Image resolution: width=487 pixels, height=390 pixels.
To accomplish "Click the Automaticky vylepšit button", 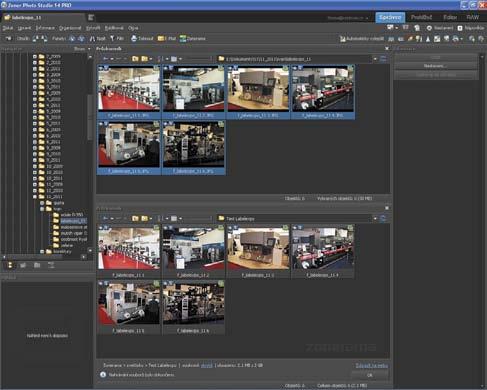I will point(361,39).
